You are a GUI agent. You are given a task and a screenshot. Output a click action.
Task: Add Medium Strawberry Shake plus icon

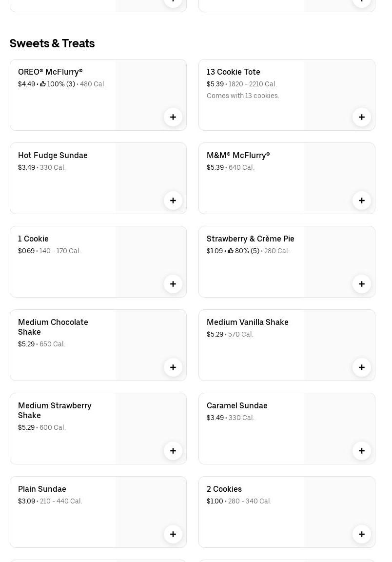pos(173,451)
